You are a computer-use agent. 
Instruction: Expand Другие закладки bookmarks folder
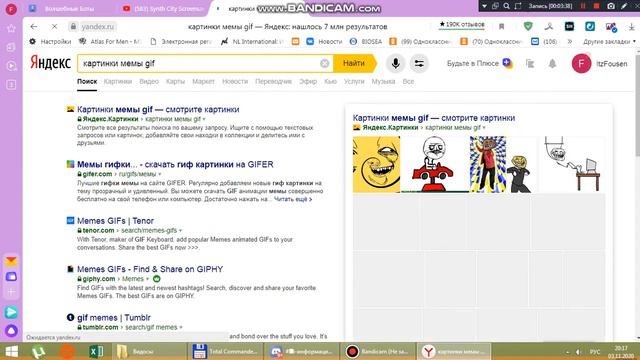(x=609, y=42)
